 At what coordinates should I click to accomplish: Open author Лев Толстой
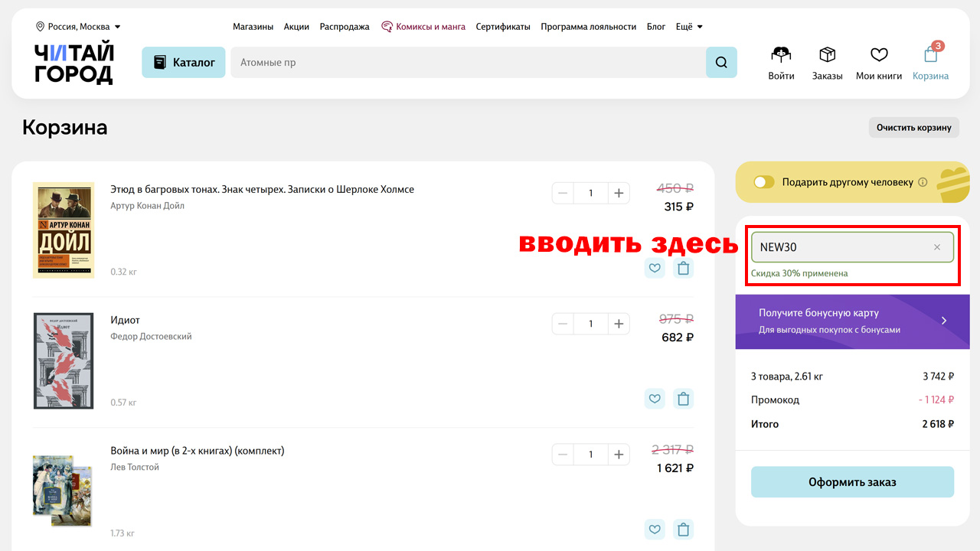tap(135, 468)
